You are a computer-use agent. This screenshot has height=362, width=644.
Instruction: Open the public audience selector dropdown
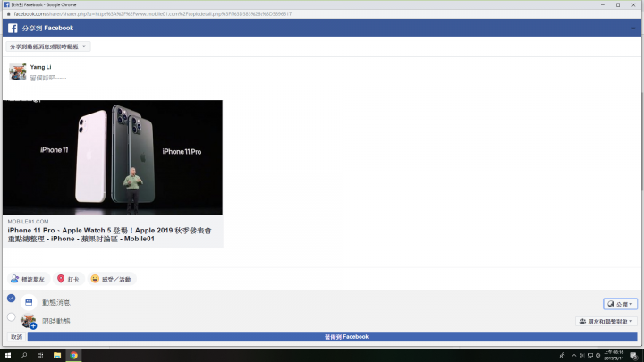[x=620, y=304]
